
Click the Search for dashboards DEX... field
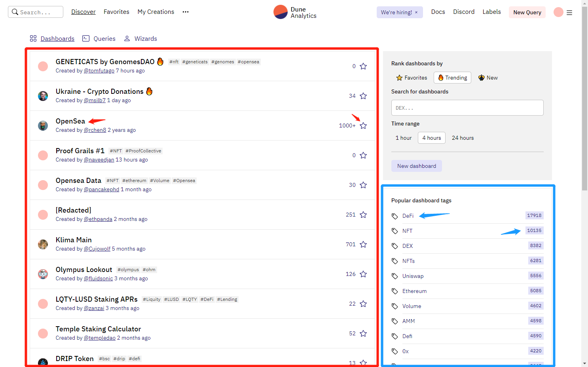point(467,108)
